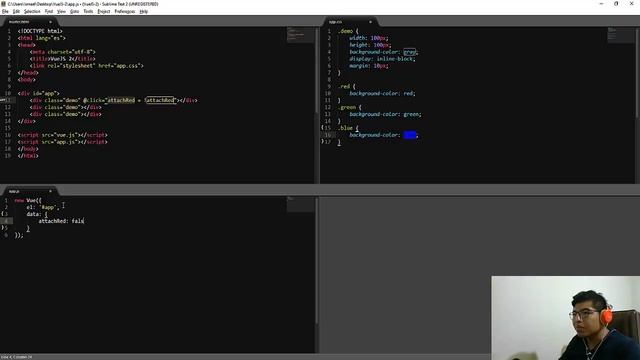Open the View menu
This screenshot has height=360, width=640.
(x=61, y=11)
